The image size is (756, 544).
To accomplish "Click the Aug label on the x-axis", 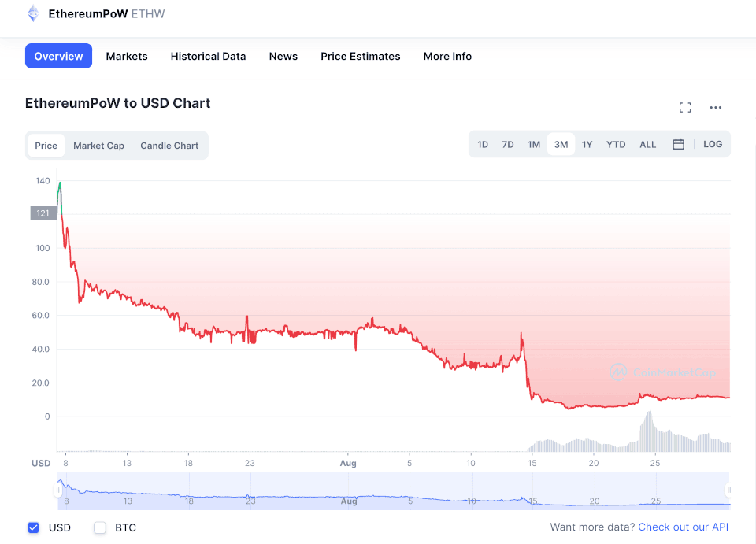I will click(x=348, y=463).
